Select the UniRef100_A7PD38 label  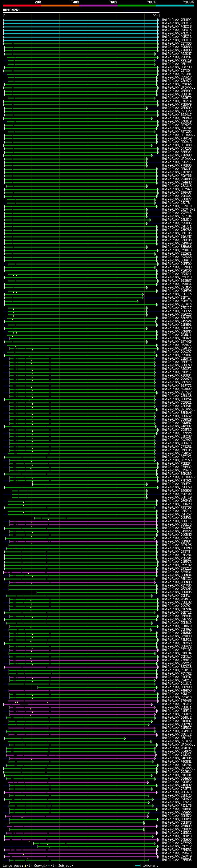177,50
